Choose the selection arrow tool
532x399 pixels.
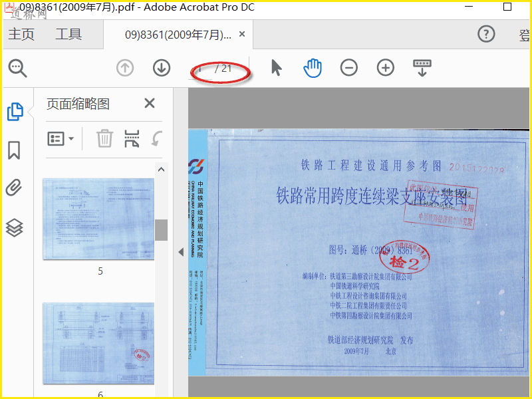tap(276, 68)
